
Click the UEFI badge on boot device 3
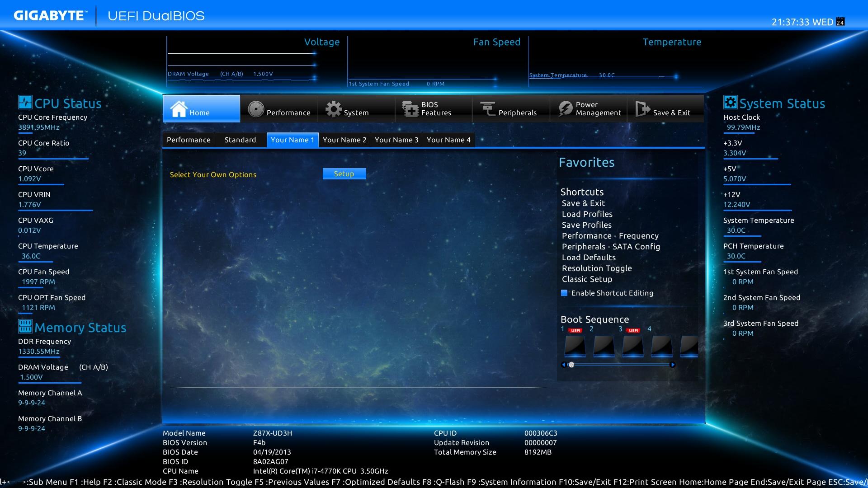[633, 330]
